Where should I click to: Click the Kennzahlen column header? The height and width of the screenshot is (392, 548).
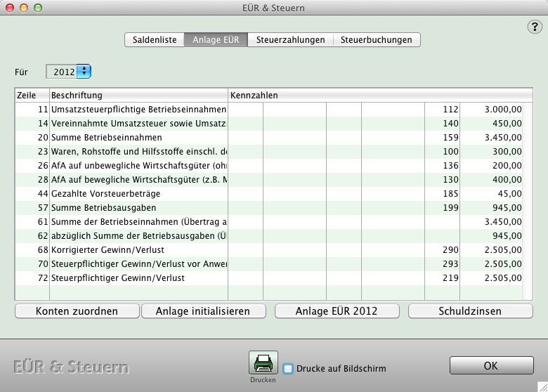(x=379, y=95)
